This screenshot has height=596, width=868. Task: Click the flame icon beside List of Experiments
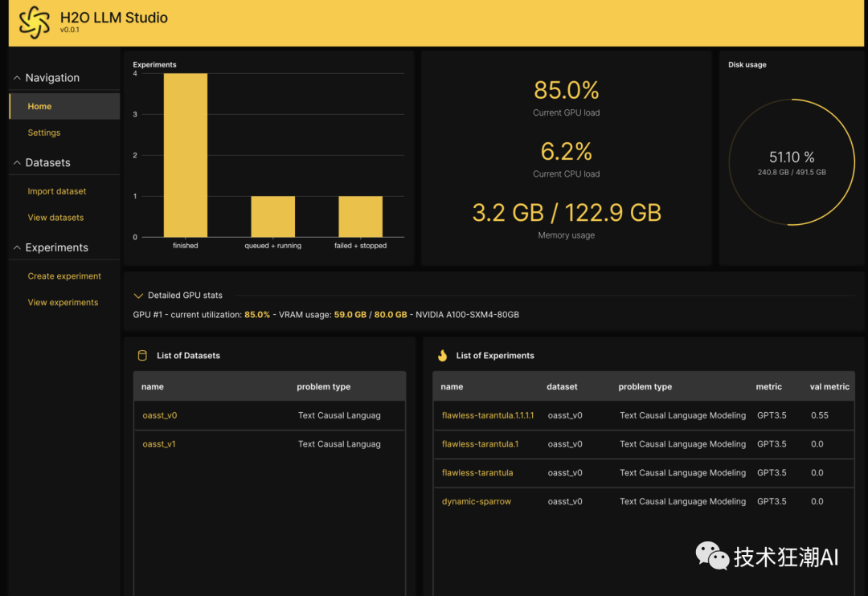point(442,355)
